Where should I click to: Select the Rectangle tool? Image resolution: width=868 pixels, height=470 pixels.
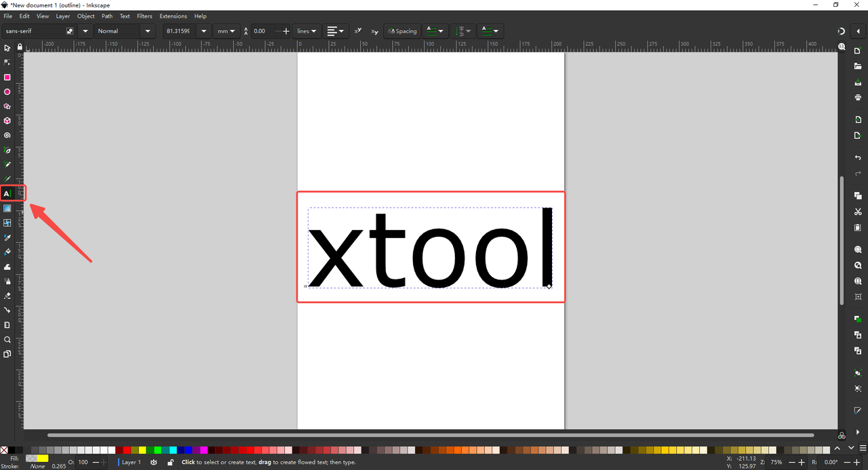7,77
